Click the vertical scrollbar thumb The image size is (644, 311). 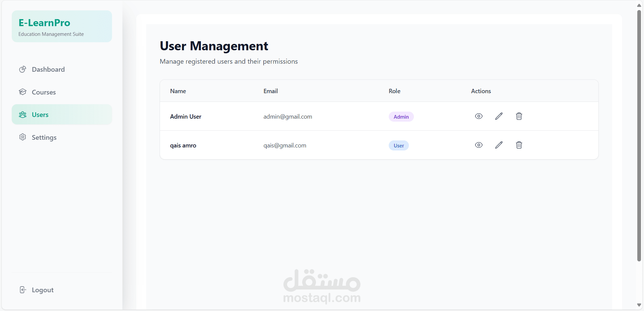coord(639,135)
